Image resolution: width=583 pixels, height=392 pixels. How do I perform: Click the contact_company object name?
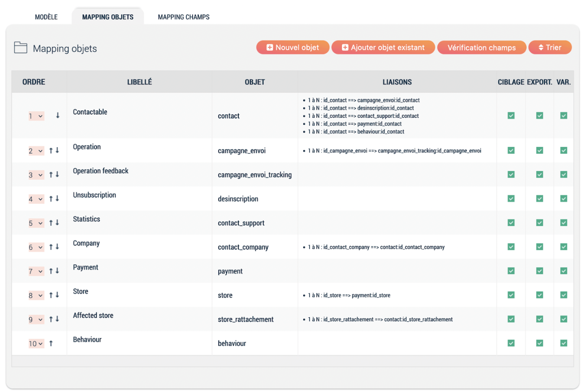[x=243, y=247]
